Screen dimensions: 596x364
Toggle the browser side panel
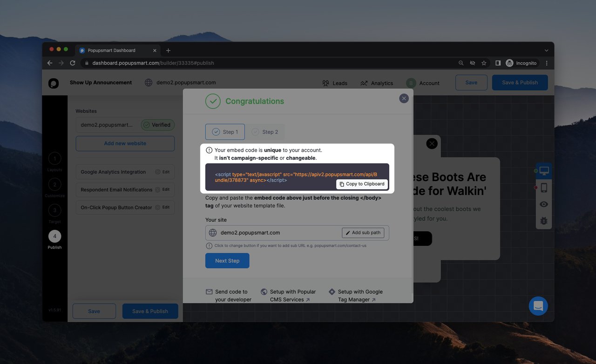pos(498,63)
